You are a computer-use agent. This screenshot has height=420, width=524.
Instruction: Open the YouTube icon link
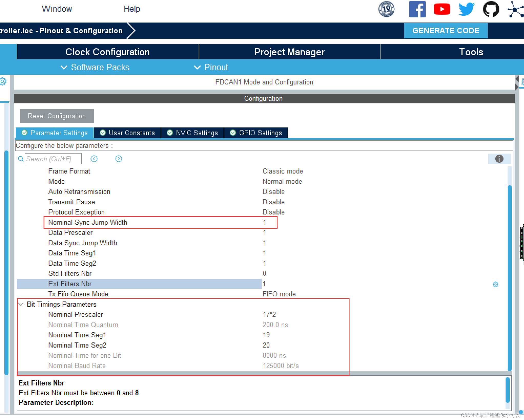point(442,9)
